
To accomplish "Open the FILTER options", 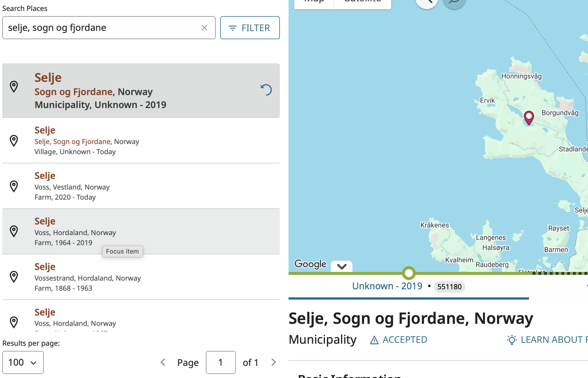I will 250,28.
